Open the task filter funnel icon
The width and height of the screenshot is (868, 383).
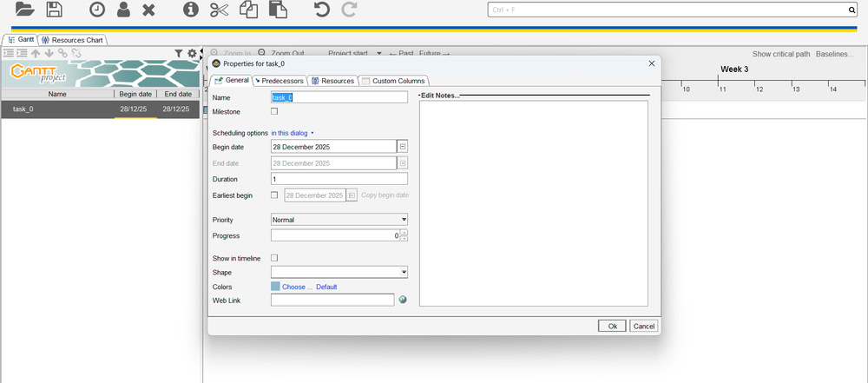tap(178, 53)
